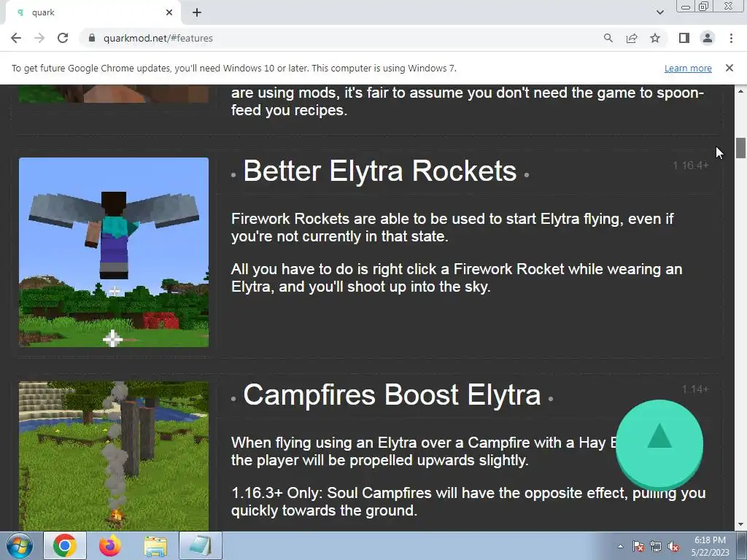Image resolution: width=747 pixels, height=560 pixels.
Task: Open the Chrome side panel
Action: tap(684, 38)
